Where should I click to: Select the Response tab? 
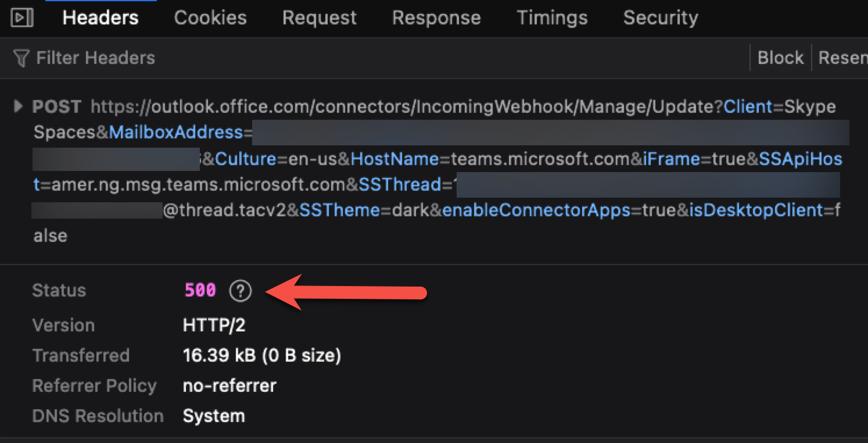click(436, 17)
